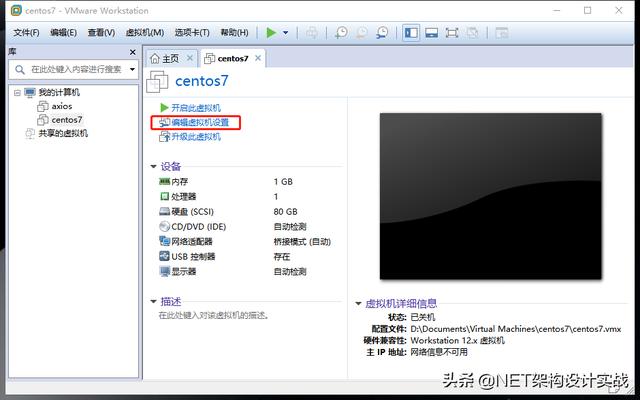Viewport: 640px width, 400px height.
Task: Collapse the 描述 section
Action: [153, 302]
